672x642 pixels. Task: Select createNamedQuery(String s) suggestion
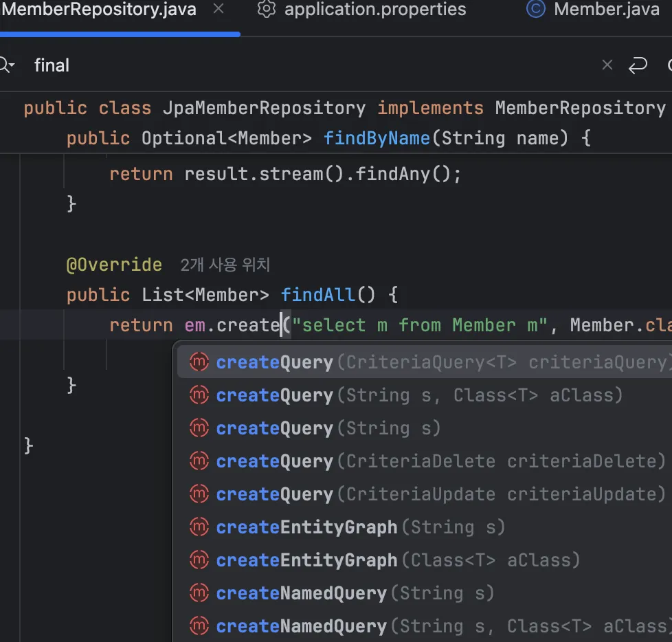pyautogui.click(x=425, y=593)
